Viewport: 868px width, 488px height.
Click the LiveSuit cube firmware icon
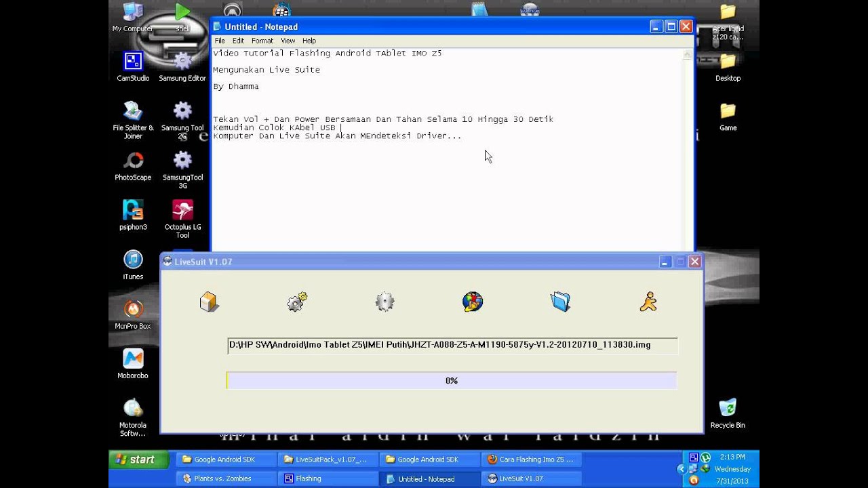[x=209, y=302]
